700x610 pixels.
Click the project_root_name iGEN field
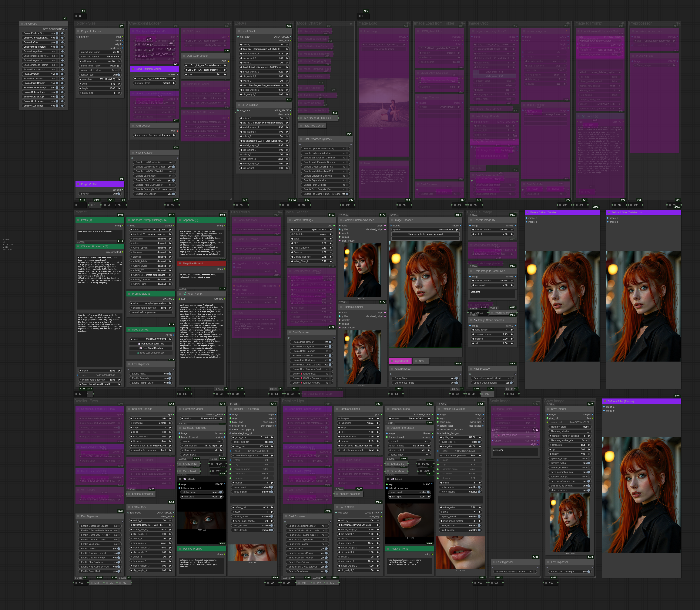(100, 52)
